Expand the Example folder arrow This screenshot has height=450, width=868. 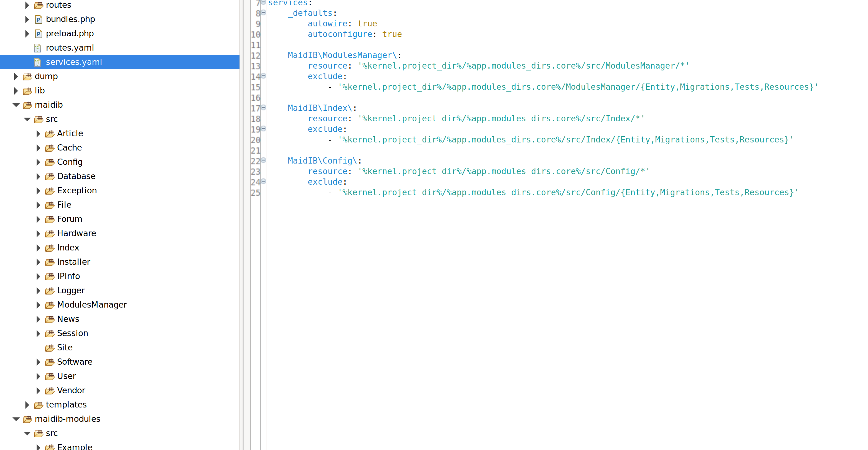38,447
